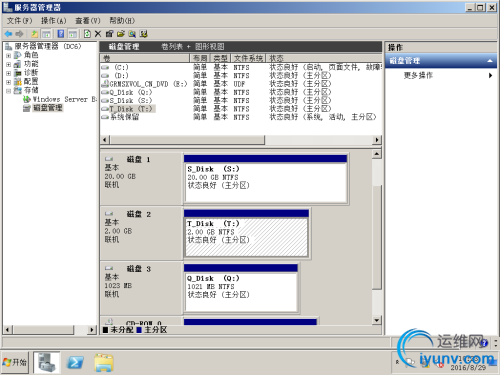Select 配置 node in tree
Viewport: 500px width, 375px height.
[x=31, y=81]
